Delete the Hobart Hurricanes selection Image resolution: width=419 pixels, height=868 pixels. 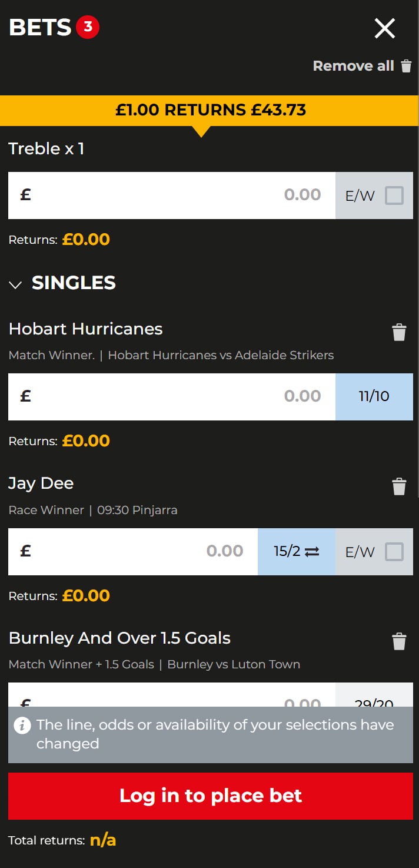pos(399,332)
